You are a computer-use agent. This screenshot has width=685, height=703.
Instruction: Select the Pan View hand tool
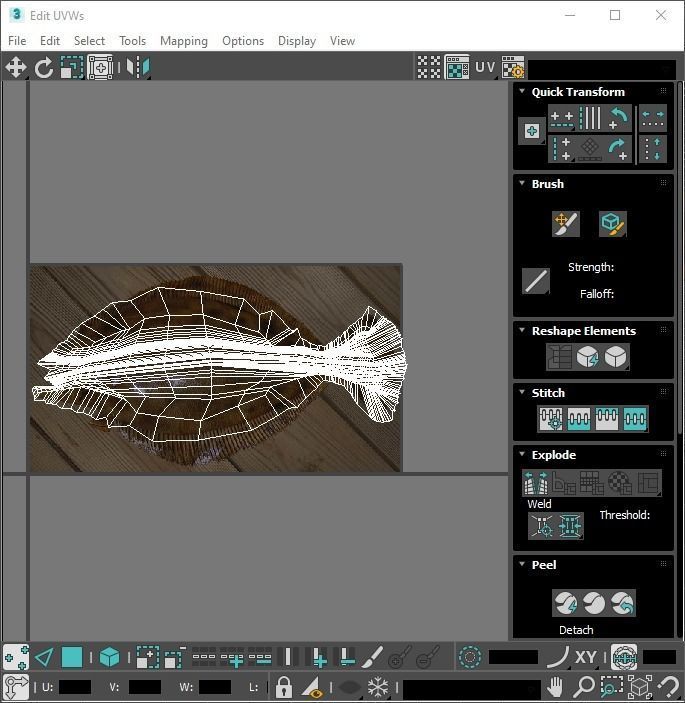coord(555,687)
